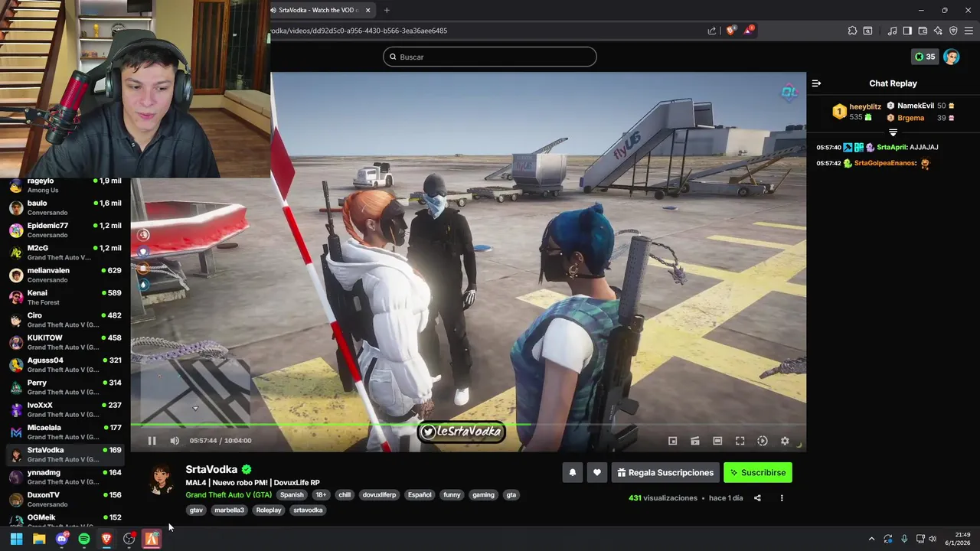The height and width of the screenshot is (551, 980).
Task: Open SrtaVodka profile avatar
Action: point(161,480)
